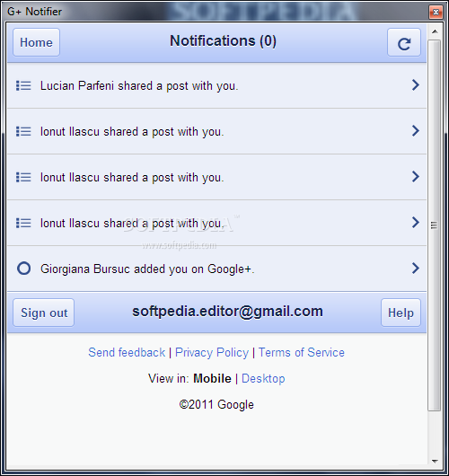Viewport: 449px width, 476px height.
Task: Click the '©2011 Google' footer text
Action: tap(216, 405)
